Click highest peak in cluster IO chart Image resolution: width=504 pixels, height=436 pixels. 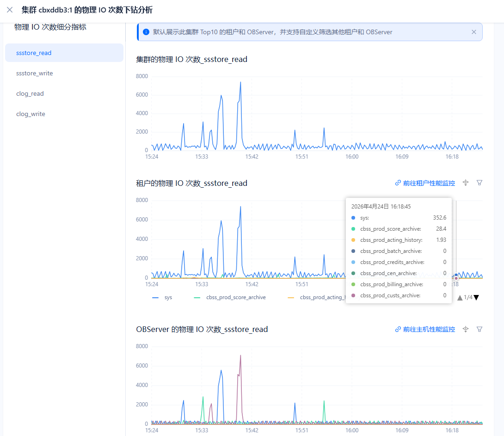[x=240, y=83]
